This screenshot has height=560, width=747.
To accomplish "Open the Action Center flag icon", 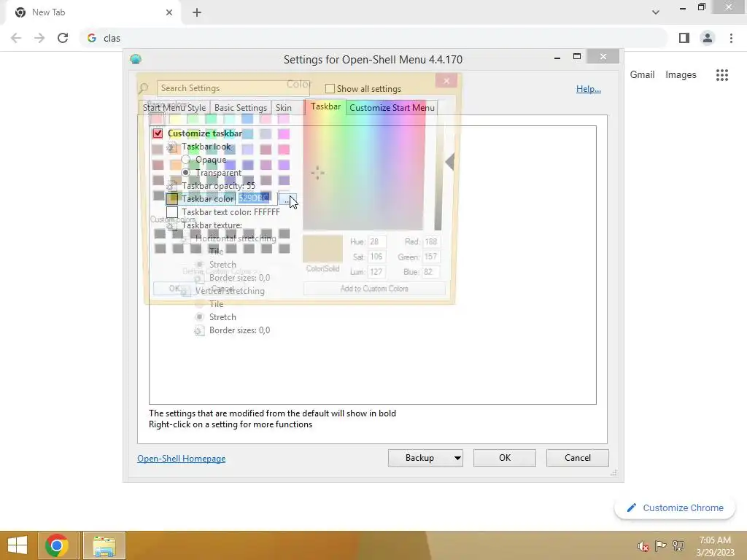I will [660, 546].
